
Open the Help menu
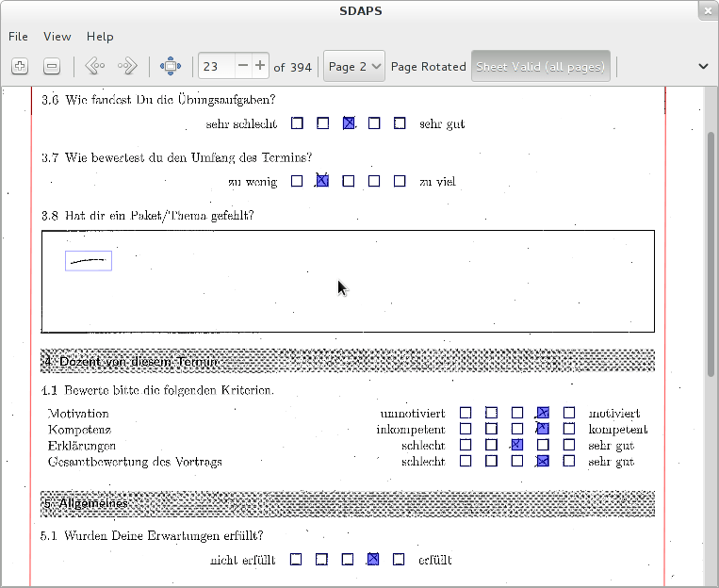tap(100, 37)
